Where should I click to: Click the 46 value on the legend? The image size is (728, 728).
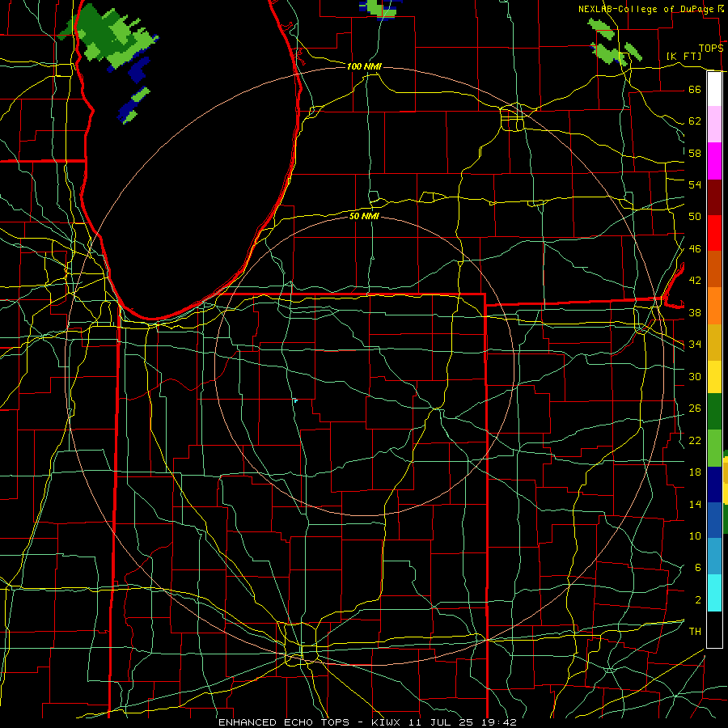click(695, 248)
